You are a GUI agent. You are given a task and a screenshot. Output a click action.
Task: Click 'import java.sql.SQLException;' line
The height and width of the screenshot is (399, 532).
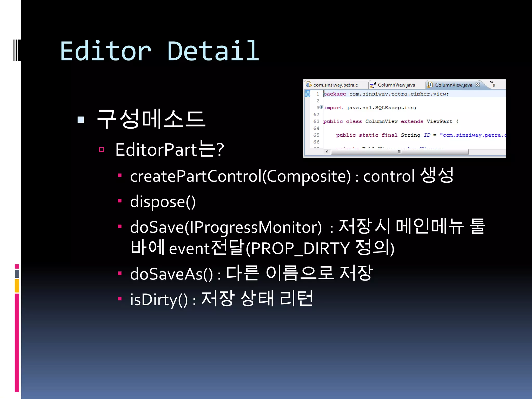[370, 108]
